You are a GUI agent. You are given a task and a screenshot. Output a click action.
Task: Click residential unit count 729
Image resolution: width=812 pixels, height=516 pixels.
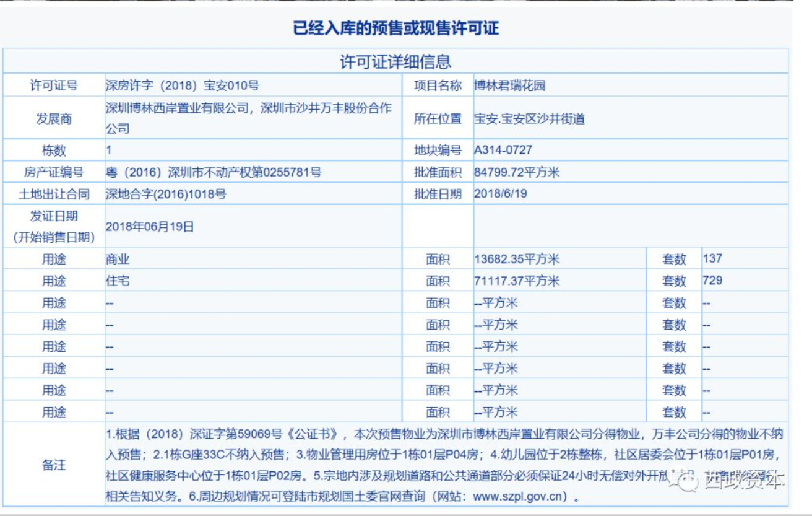712,280
